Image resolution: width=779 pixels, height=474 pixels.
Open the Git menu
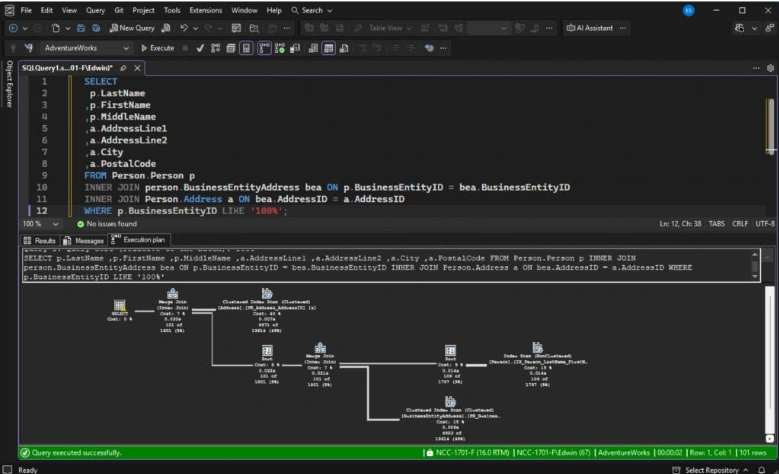119,10
